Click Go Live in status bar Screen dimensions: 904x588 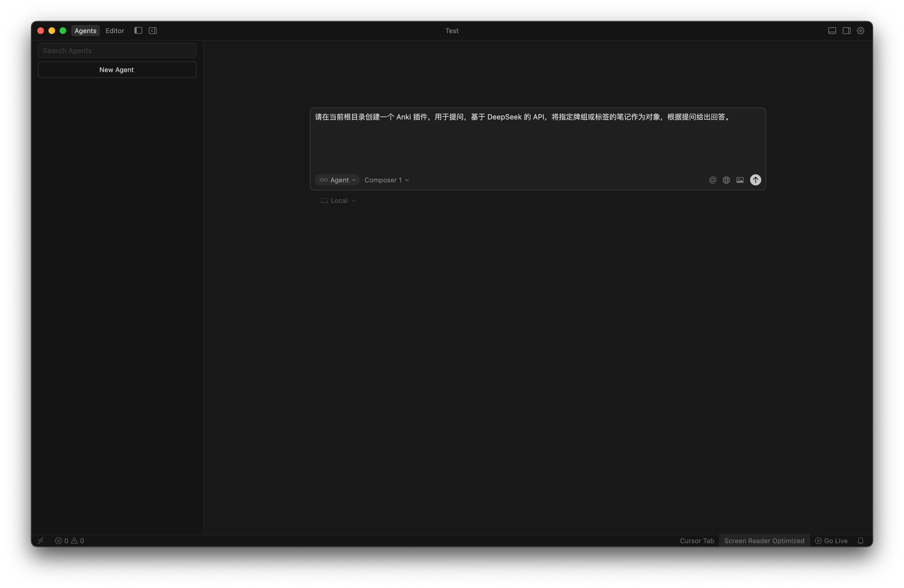(x=831, y=540)
